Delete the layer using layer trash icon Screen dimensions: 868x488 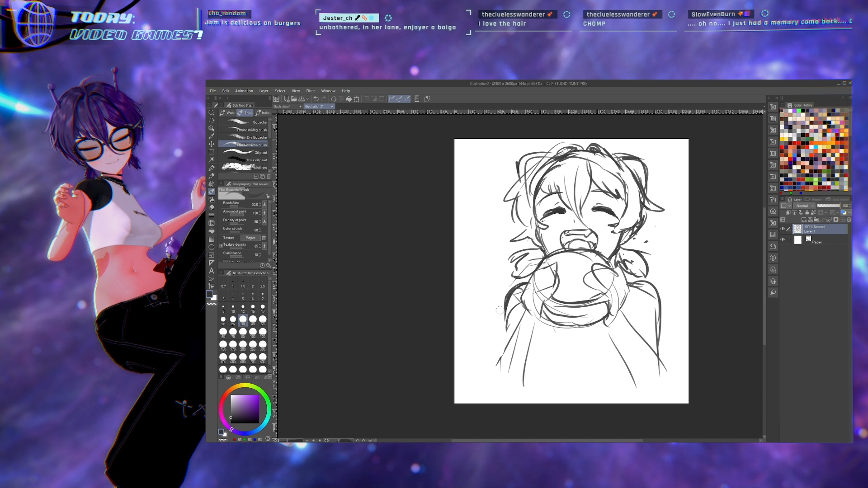(x=849, y=220)
